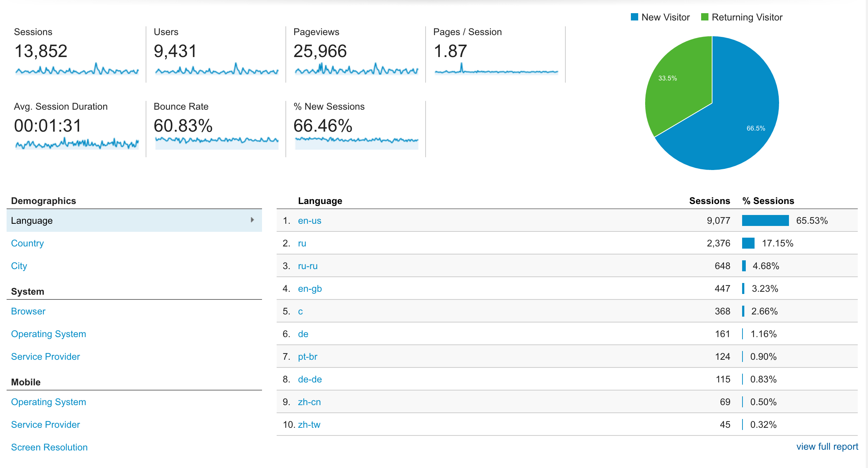Click the Mobile section heading
868x468 pixels.
pos(26,382)
